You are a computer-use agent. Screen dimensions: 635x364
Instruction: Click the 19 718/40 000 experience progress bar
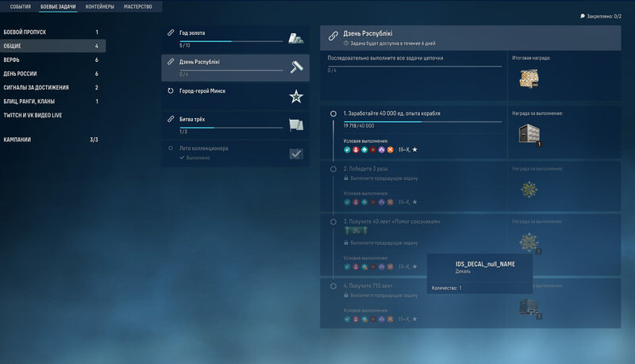point(422,121)
